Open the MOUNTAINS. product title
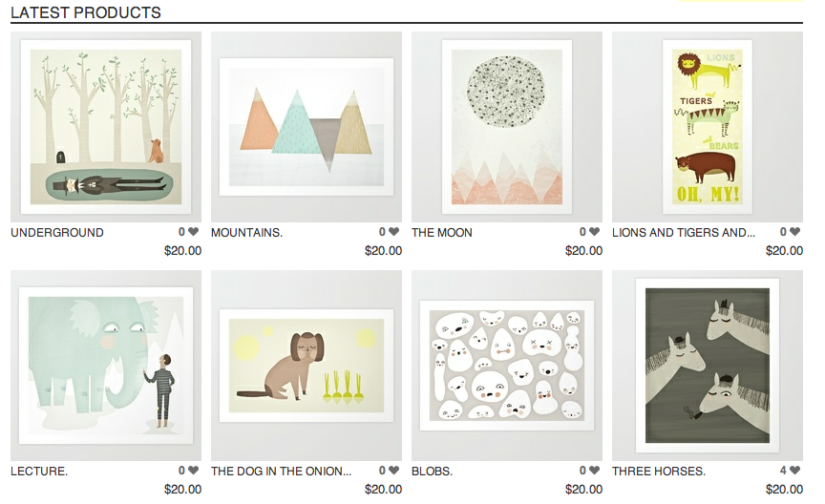This screenshot has width=825, height=504. coord(246,233)
